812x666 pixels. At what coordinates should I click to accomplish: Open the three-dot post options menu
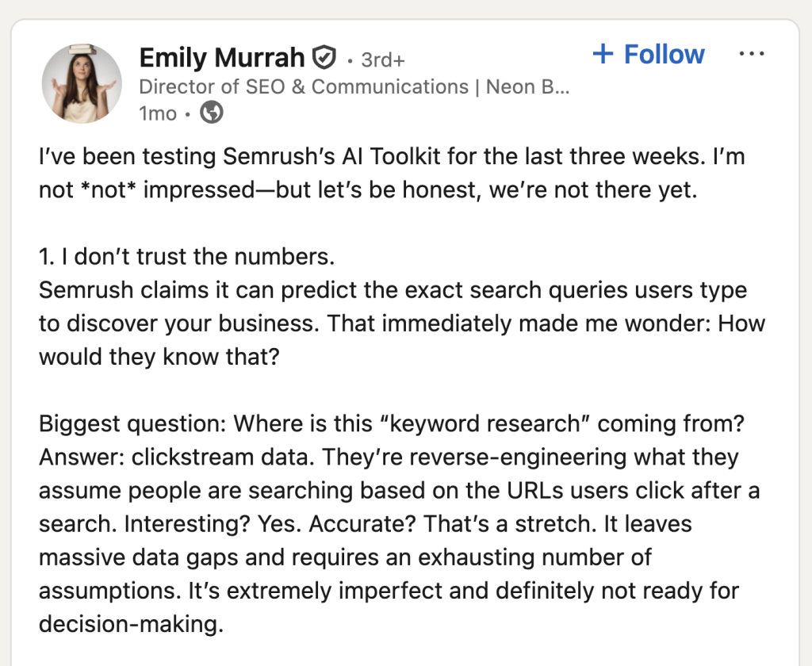click(750, 54)
